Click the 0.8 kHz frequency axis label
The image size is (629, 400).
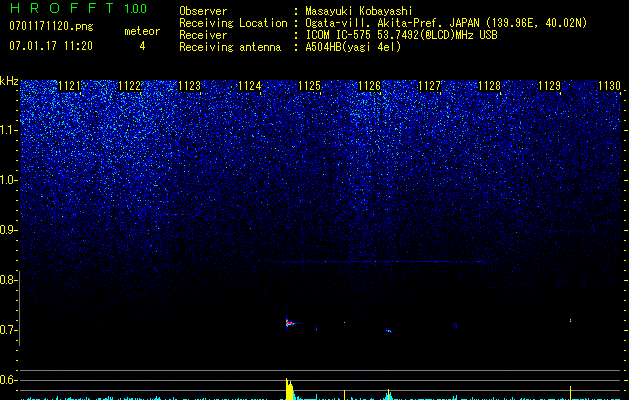point(8,280)
